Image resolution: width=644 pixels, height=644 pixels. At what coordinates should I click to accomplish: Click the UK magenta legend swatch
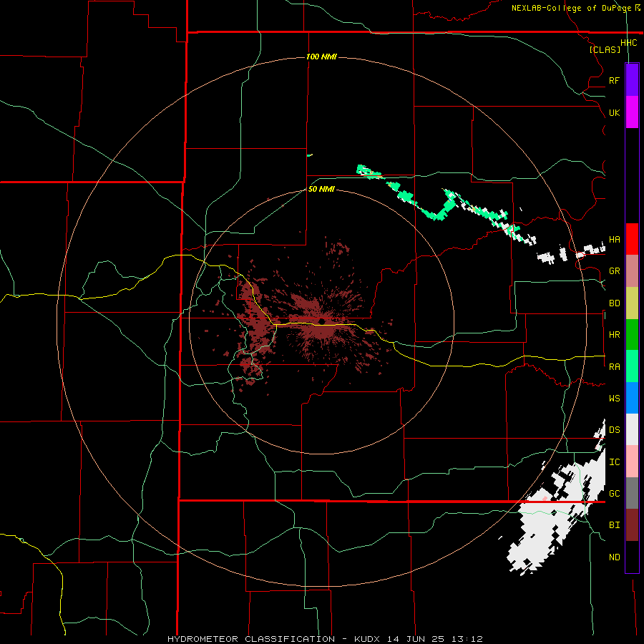[x=632, y=112]
